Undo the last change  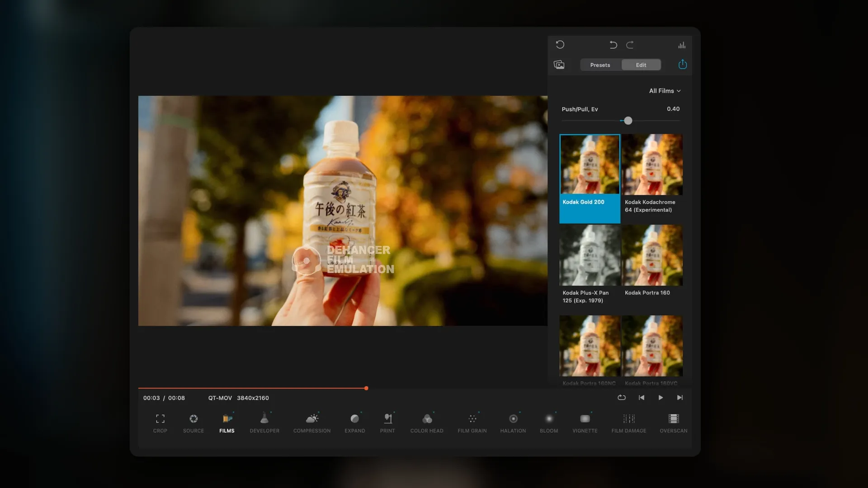pos(613,45)
